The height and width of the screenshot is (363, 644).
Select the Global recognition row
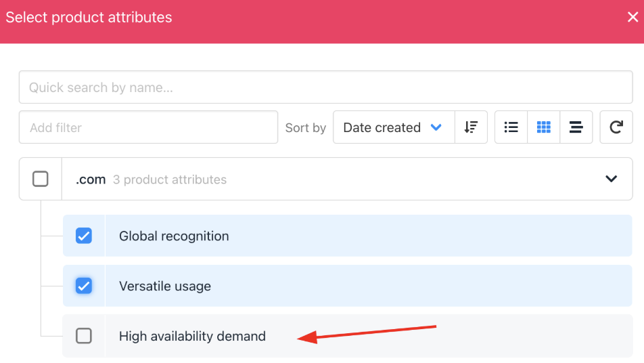(x=348, y=236)
